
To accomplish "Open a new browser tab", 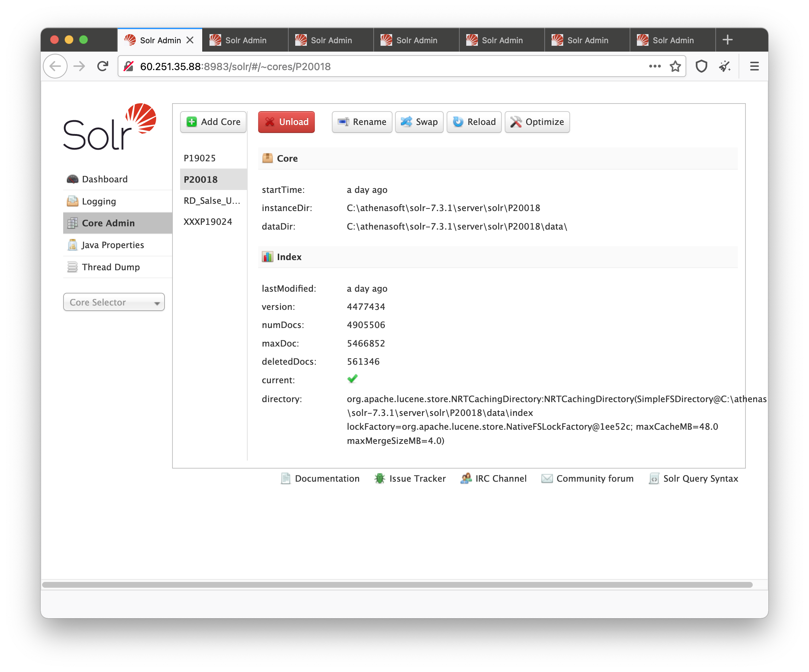I will click(727, 40).
